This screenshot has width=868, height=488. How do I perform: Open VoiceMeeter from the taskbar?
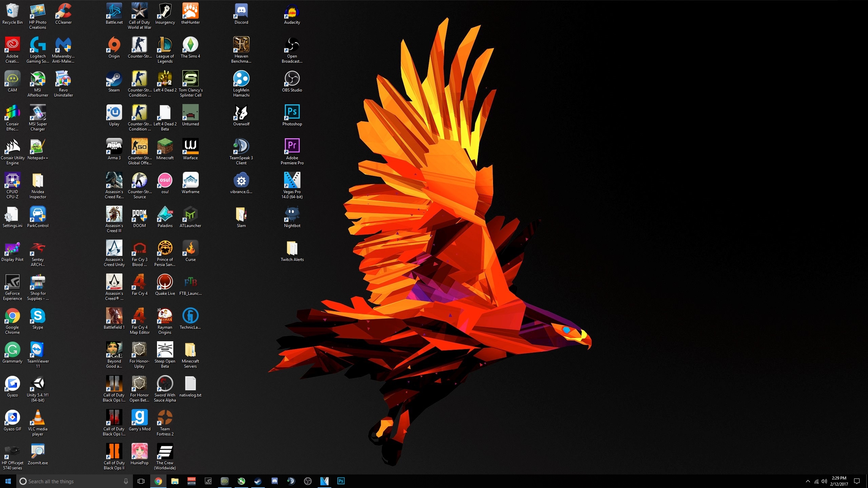coord(192,481)
